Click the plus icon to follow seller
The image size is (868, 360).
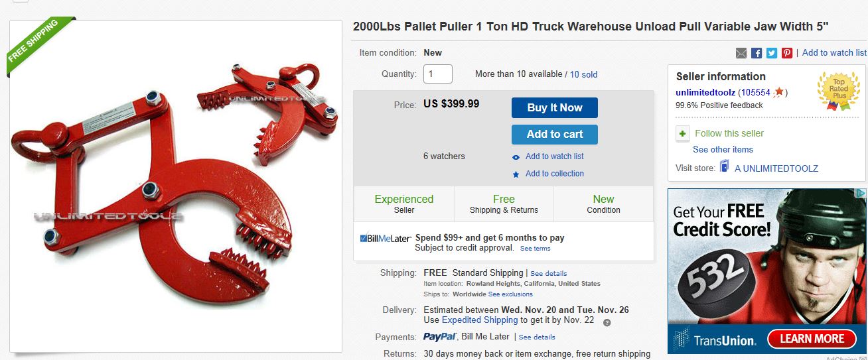point(683,134)
